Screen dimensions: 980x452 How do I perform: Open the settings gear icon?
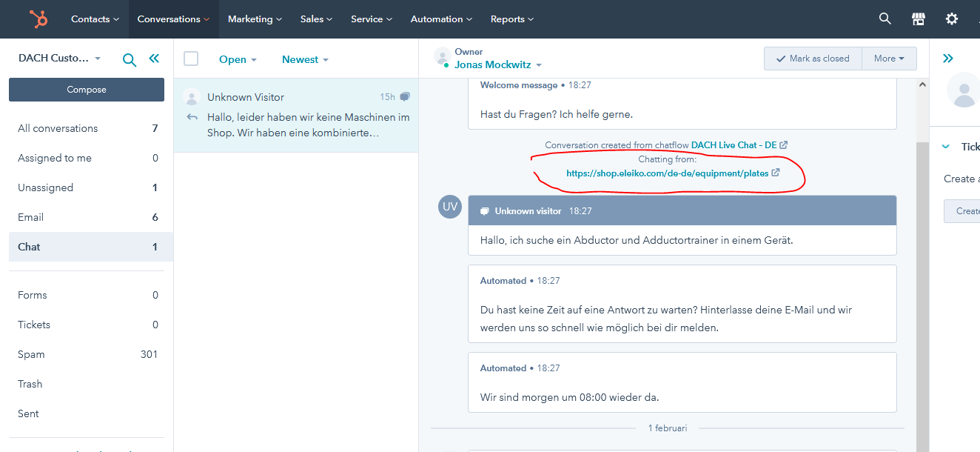952,19
